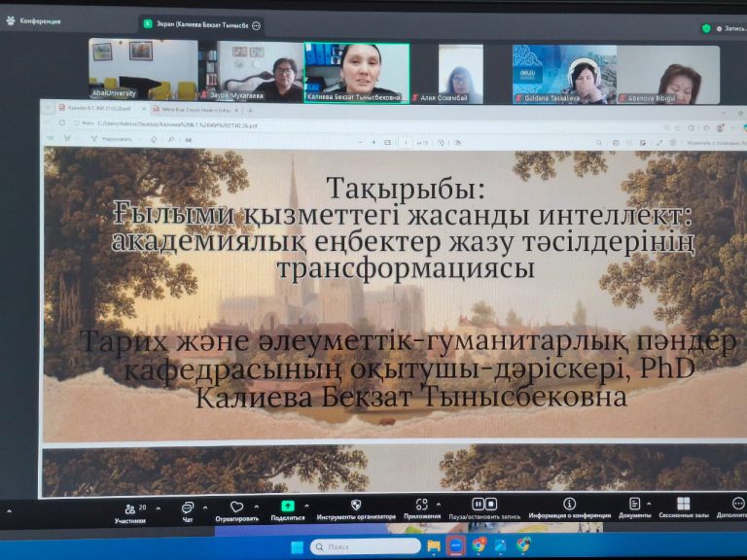Open the Документы icon
The height and width of the screenshot is (560, 747).
pos(634,504)
